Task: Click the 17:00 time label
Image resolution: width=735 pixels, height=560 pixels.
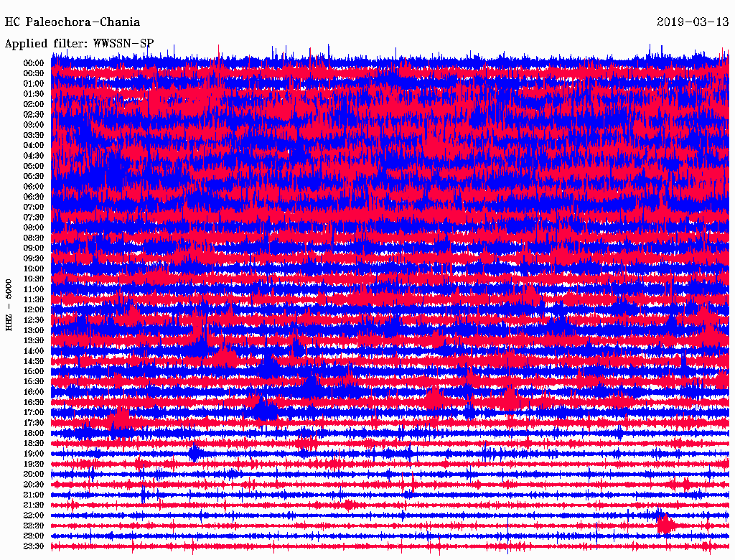Action: 34,413
